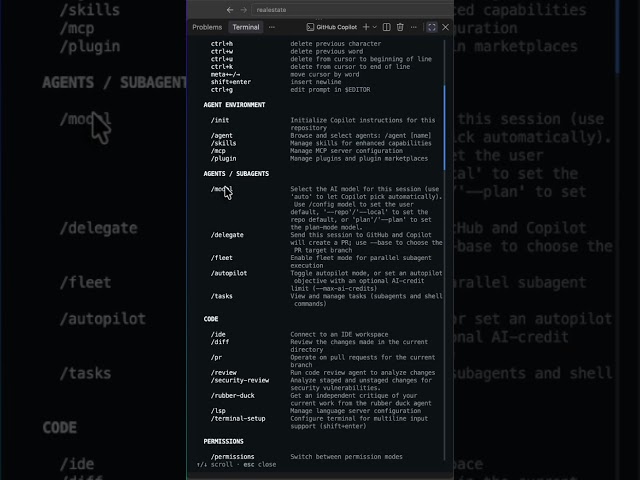
Task: Click the /permissions command
Action: [x=232, y=457]
